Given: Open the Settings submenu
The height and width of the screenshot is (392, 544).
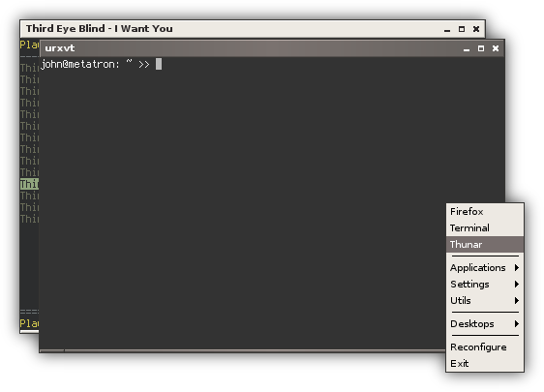Looking at the screenshot, I should 485,285.
